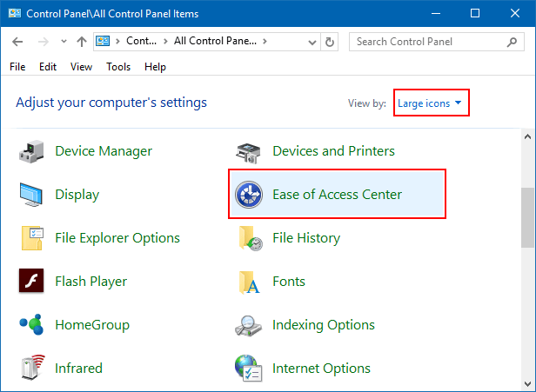
Task: Open the Flash Player link
Action: 90,282
